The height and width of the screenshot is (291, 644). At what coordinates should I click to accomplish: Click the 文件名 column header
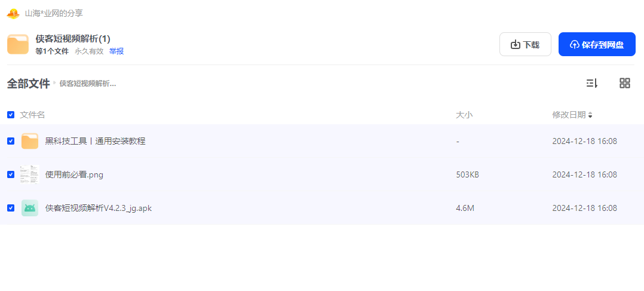(32, 115)
